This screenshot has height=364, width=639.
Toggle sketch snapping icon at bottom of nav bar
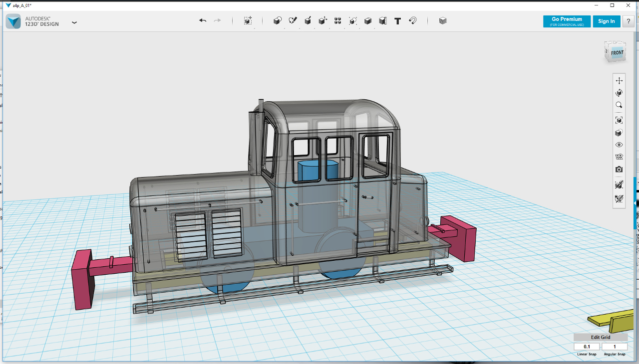coord(619,198)
